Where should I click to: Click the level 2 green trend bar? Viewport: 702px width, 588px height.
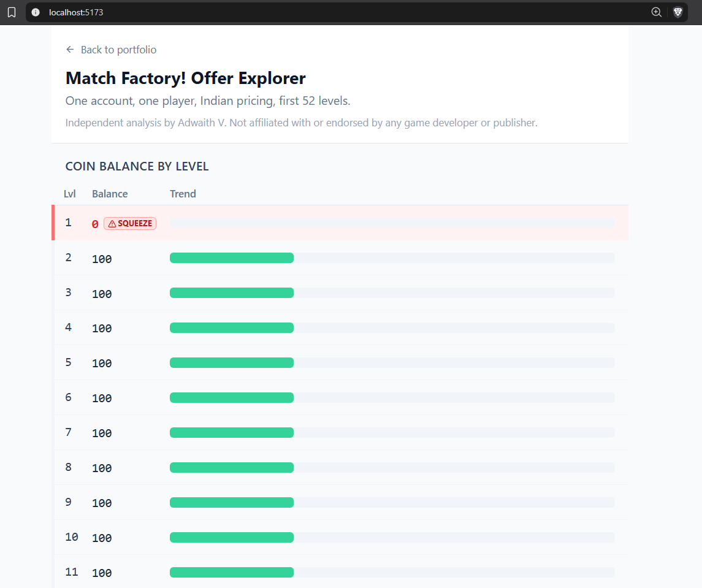coord(232,258)
